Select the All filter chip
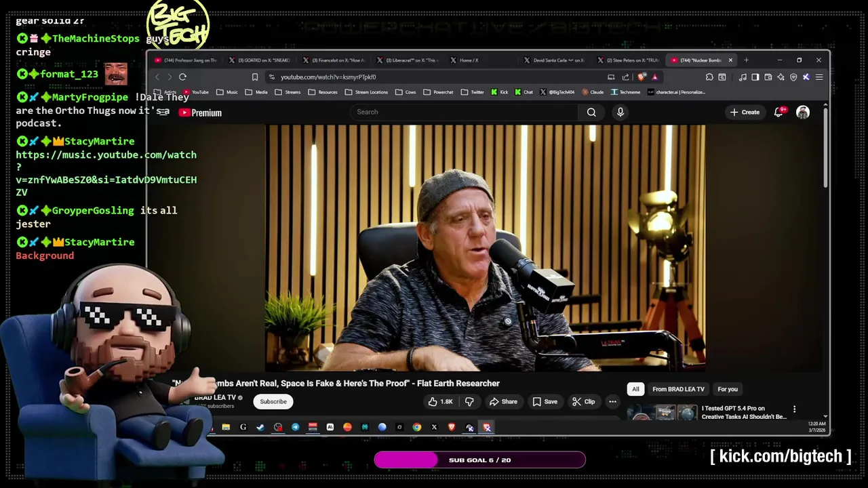Image resolution: width=868 pixels, height=488 pixels. coord(635,389)
